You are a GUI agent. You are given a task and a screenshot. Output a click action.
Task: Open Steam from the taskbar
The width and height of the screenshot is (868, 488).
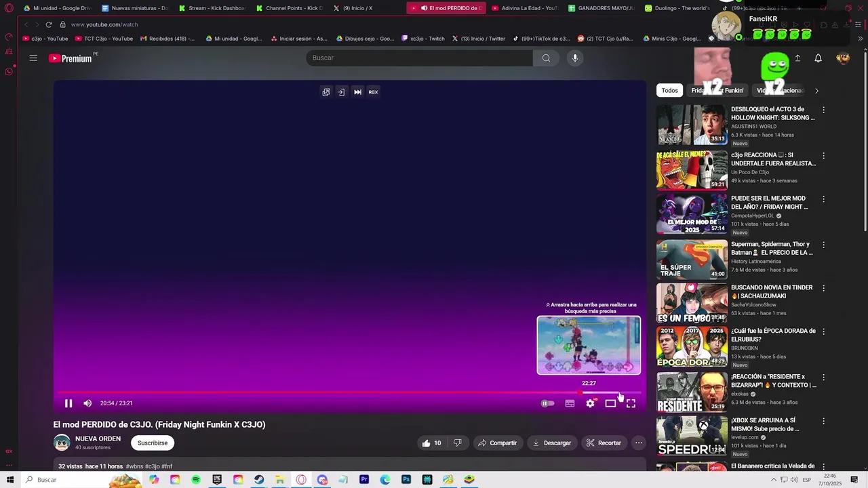[259, 480]
